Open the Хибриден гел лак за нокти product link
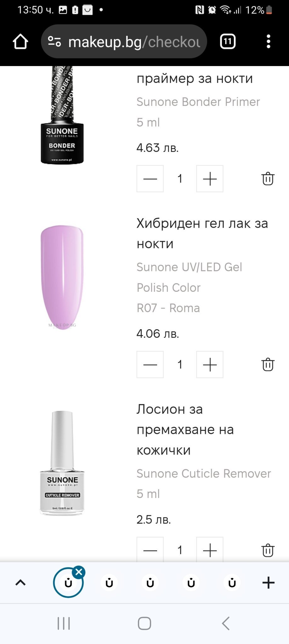Image resolution: width=289 pixels, height=644 pixels. (x=202, y=233)
